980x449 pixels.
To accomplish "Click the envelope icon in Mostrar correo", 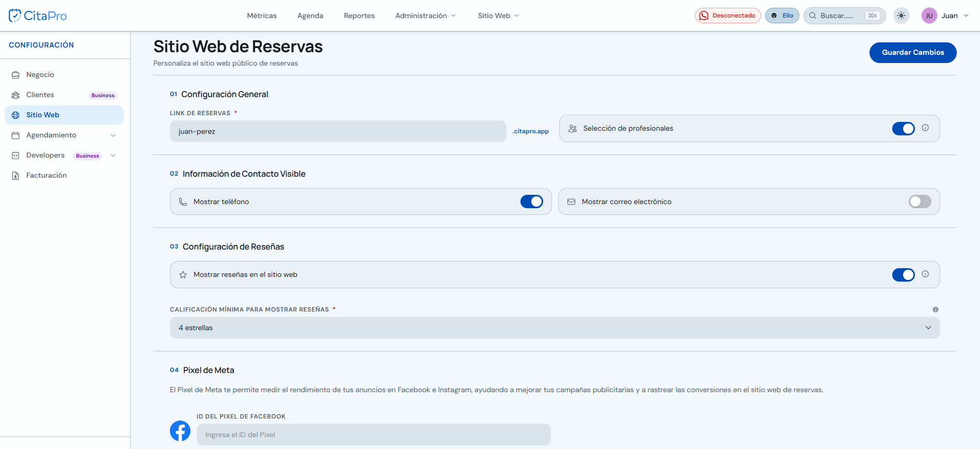I will point(571,202).
